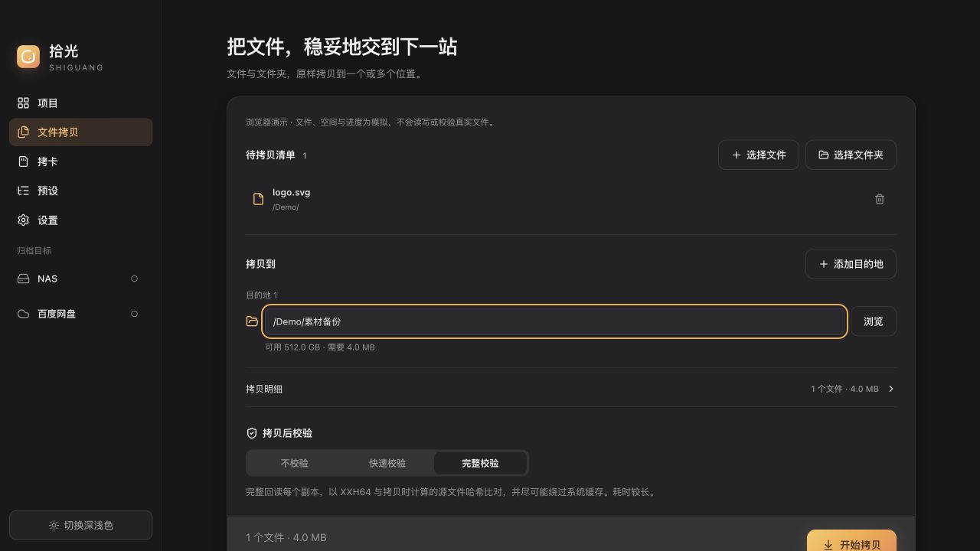Click the NAS drive icon
This screenshot has width=980, height=551.
pyautogui.click(x=23, y=279)
